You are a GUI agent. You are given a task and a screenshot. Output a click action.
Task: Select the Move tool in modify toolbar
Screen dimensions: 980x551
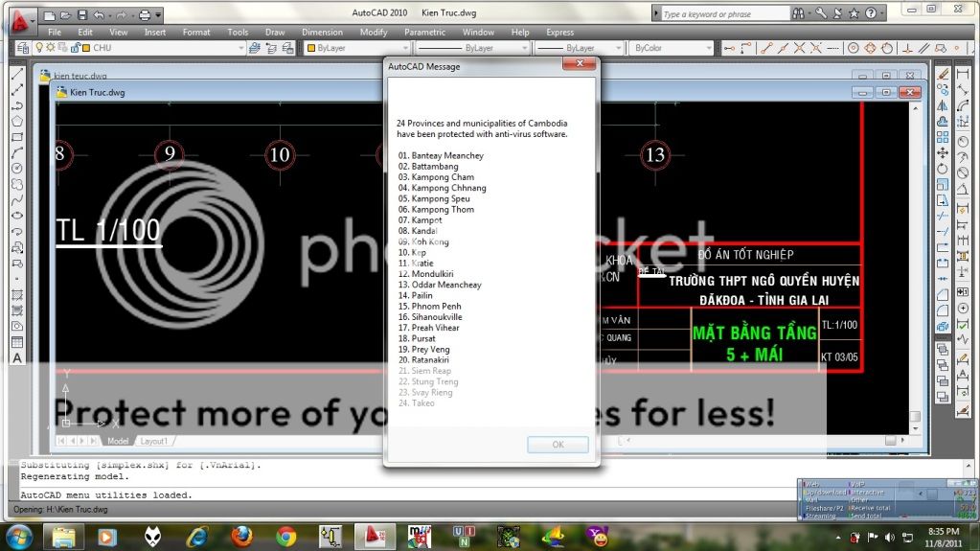(942, 152)
